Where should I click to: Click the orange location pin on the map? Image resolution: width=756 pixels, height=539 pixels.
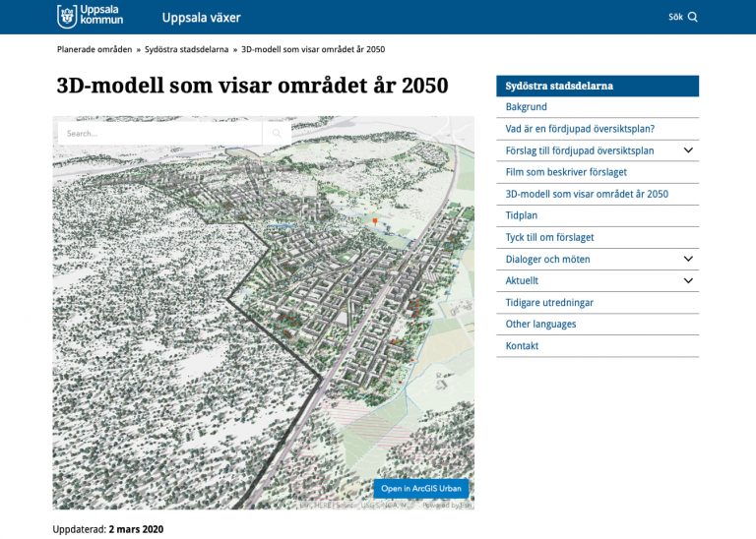375,221
